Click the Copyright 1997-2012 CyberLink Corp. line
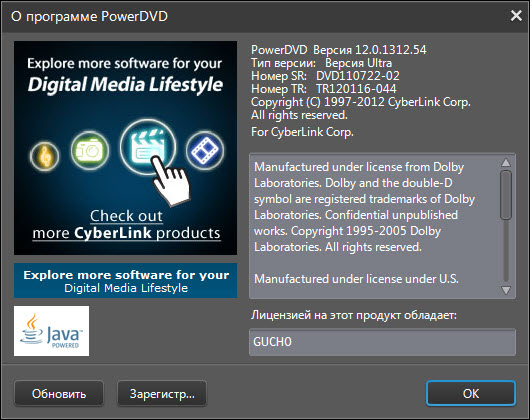The width and height of the screenshot is (530, 420). point(361,102)
